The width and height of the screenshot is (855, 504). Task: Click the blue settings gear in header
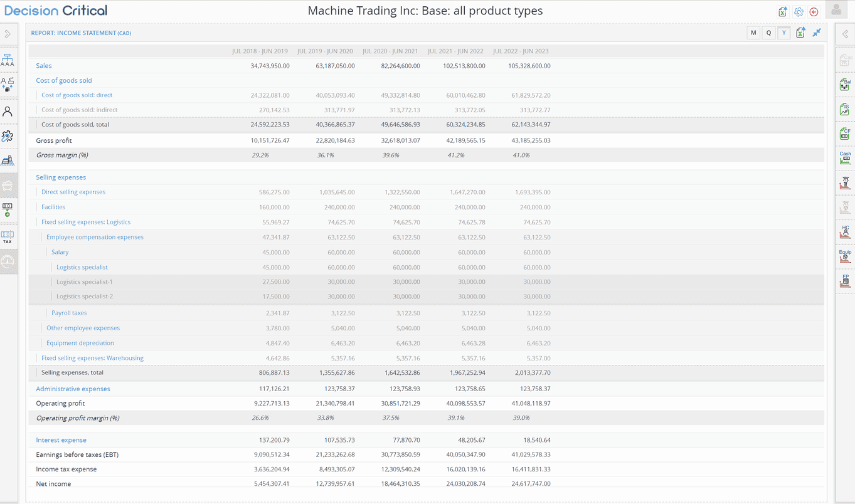click(x=799, y=12)
